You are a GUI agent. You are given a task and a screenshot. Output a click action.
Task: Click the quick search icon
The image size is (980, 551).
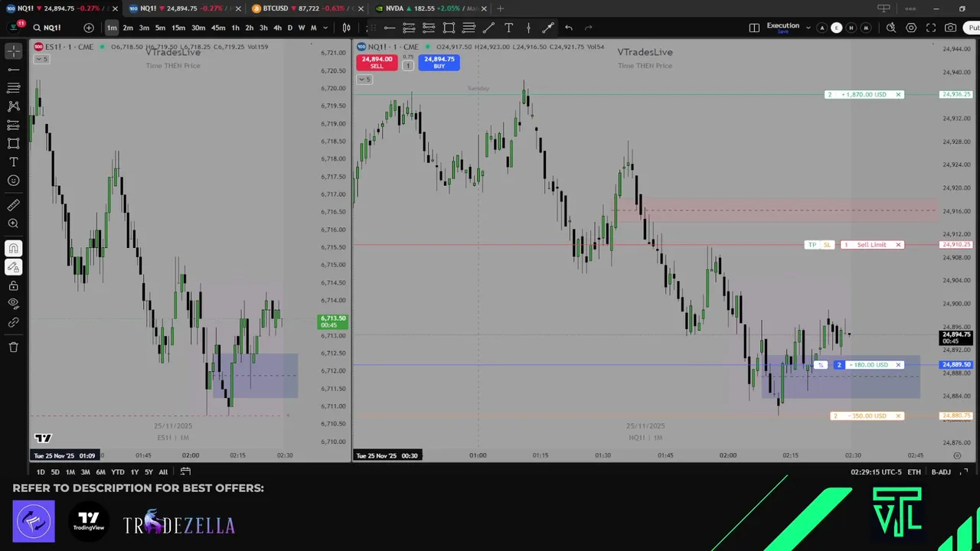pyautogui.click(x=891, y=28)
